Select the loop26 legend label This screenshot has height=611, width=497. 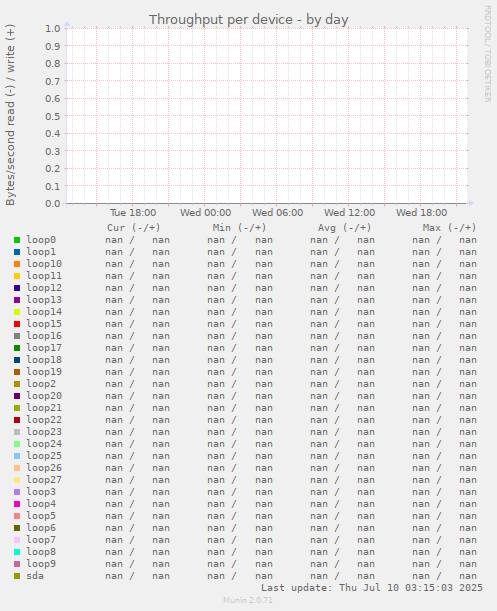pos(44,468)
